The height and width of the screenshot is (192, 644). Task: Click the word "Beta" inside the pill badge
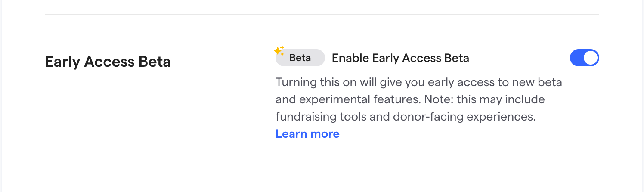pyautogui.click(x=300, y=58)
